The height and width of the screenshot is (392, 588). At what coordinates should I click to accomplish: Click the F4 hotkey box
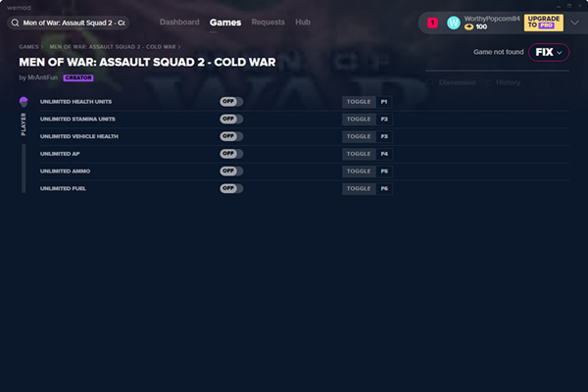(384, 154)
